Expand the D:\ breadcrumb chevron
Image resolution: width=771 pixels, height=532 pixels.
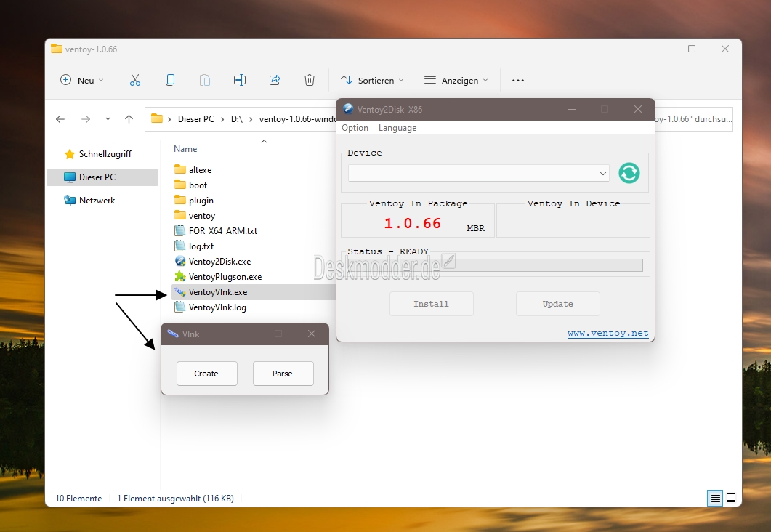coord(251,119)
